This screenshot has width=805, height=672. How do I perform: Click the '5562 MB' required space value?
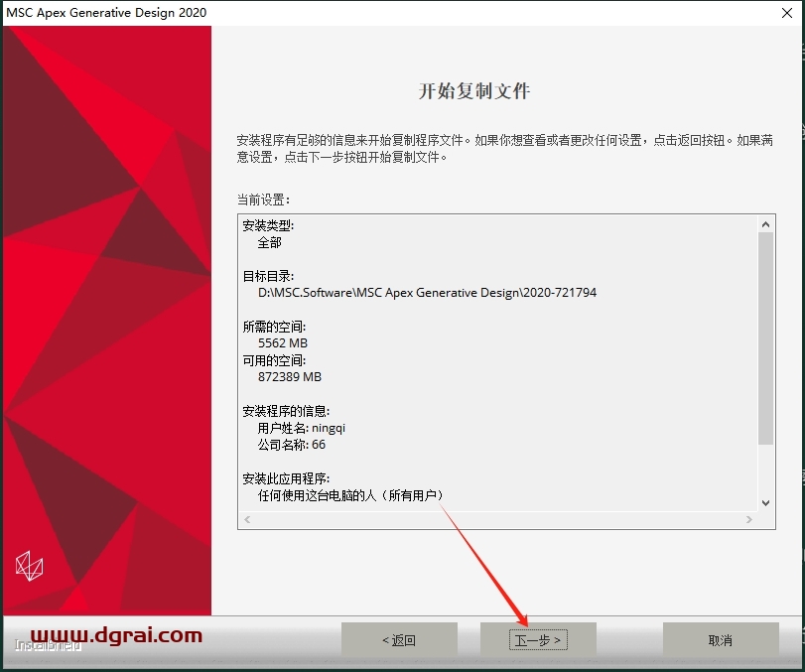[283, 342]
